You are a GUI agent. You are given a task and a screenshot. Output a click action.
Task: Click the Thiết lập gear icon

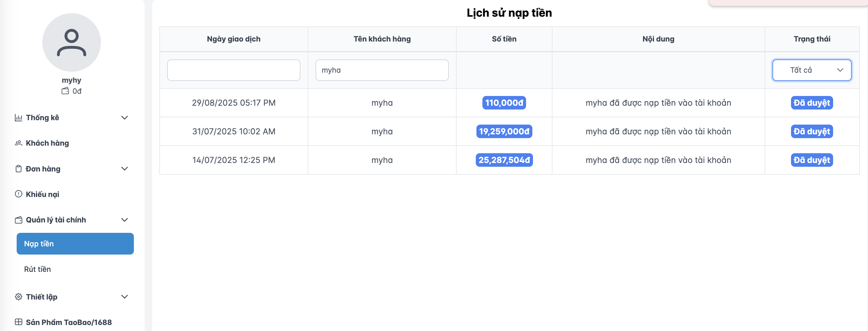click(19, 297)
